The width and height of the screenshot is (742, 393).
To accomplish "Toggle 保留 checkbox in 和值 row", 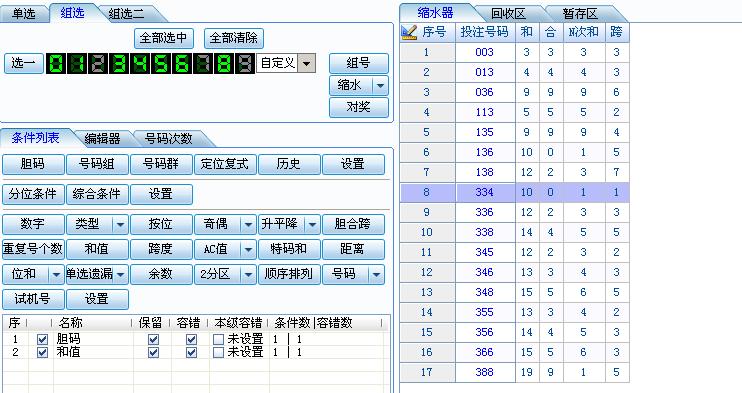I will tap(153, 352).
